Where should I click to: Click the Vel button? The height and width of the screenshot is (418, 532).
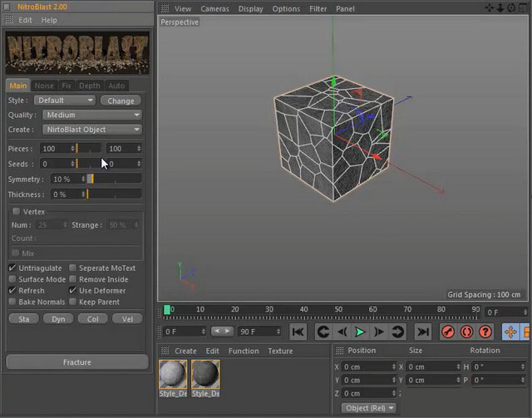(127, 319)
